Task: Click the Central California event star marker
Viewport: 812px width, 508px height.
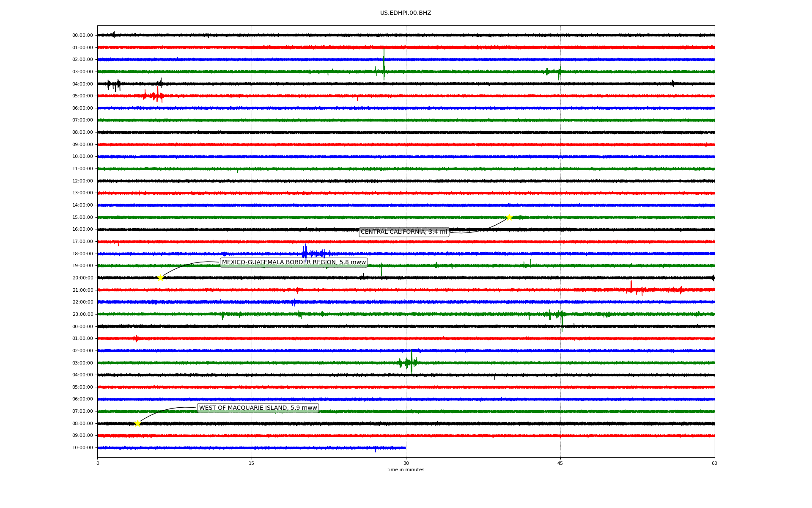Action: point(509,217)
